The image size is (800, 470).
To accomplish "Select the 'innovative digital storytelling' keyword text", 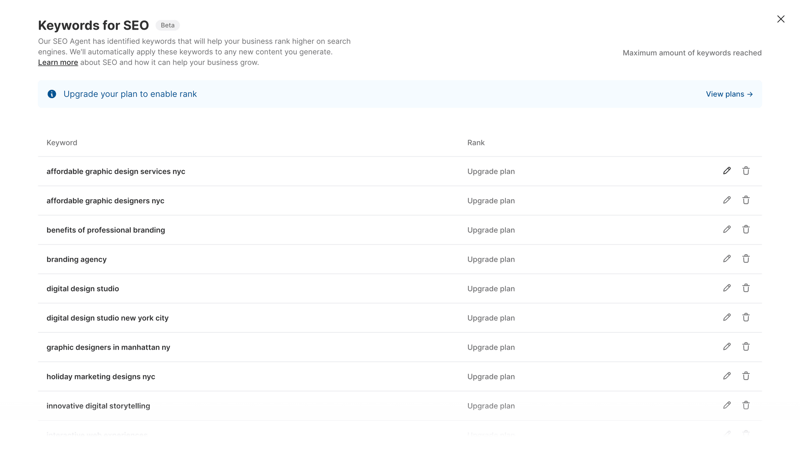I will point(98,406).
